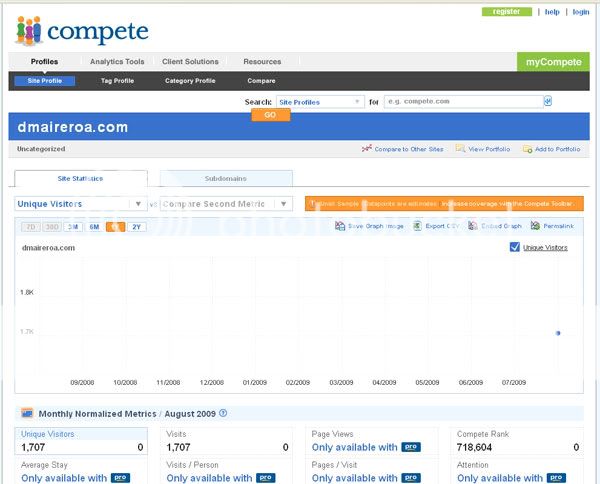
Task: Click the View Portfolio icon
Action: pos(460,148)
